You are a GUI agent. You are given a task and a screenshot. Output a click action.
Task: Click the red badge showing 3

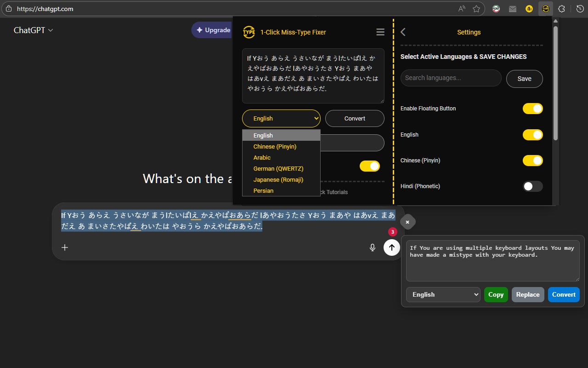tap(393, 232)
